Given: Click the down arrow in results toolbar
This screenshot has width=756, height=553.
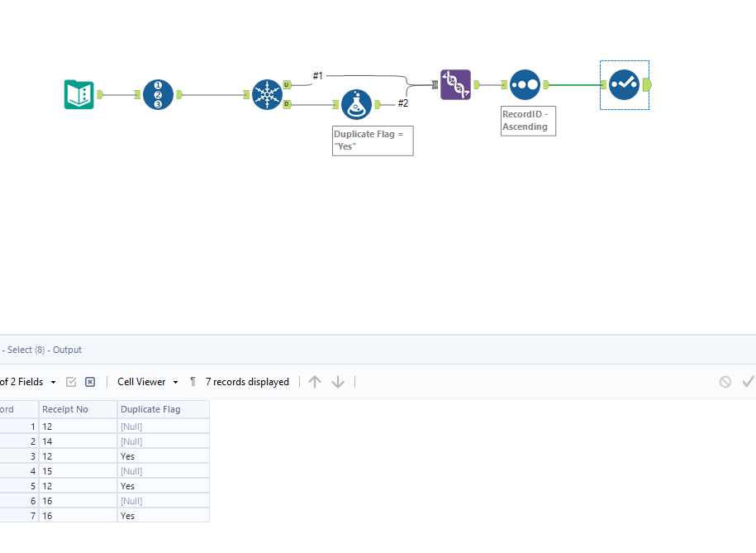Looking at the screenshot, I should click(x=337, y=381).
